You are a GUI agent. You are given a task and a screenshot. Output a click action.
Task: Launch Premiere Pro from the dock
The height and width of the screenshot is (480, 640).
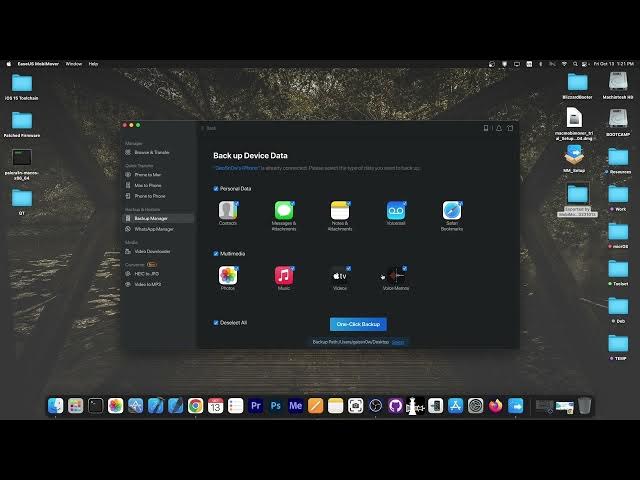pyautogui.click(x=256, y=406)
